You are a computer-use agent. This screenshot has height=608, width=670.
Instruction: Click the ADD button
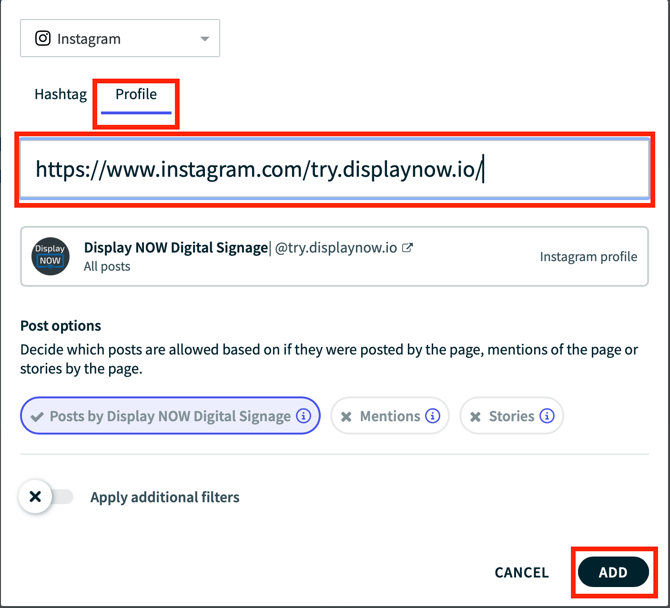(x=613, y=572)
